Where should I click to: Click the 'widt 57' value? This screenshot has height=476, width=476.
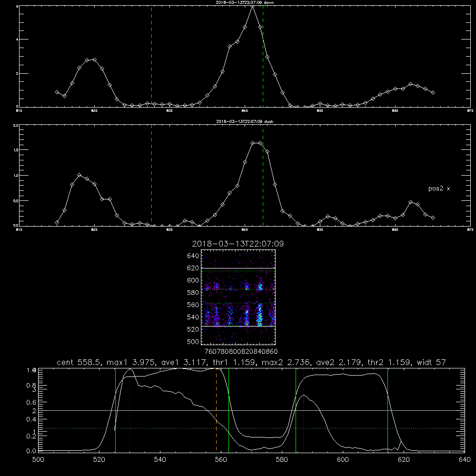point(431,362)
